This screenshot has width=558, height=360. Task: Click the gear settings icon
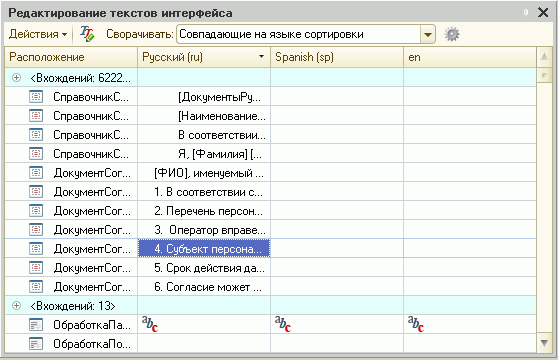[452, 35]
